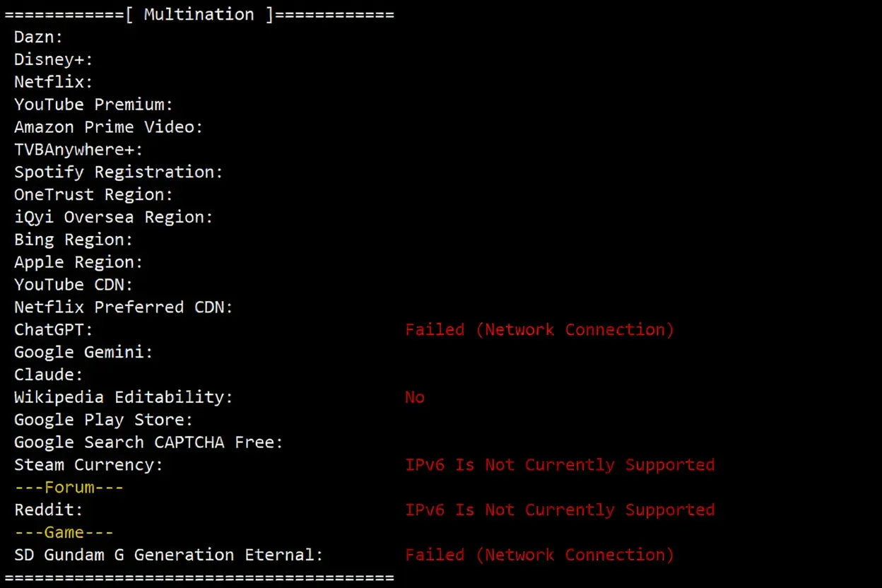Viewport: 882px width, 588px height.
Task: Select the Apple Region: line
Action: coord(78,263)
